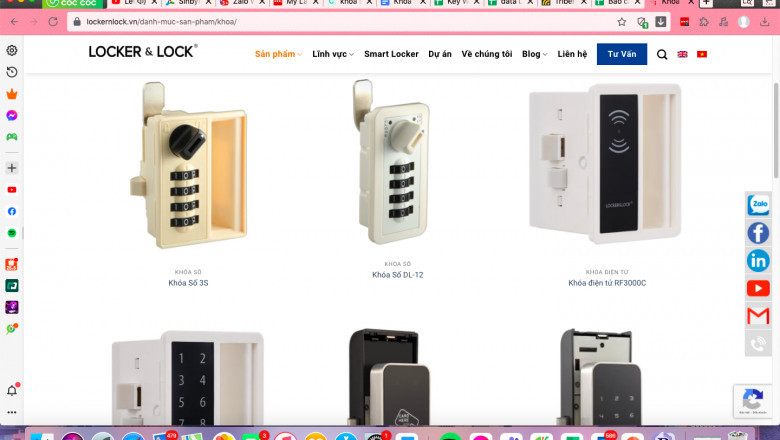Select the Khóa điện tử RF3000C product image
Image resolution: width=780 pixels, height=440 pixels.
605,164
